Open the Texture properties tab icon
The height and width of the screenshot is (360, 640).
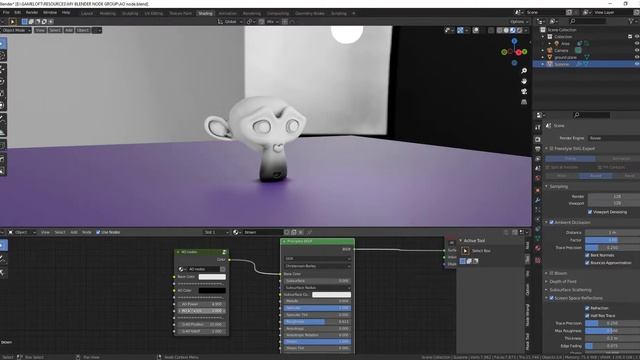[538, 260]
